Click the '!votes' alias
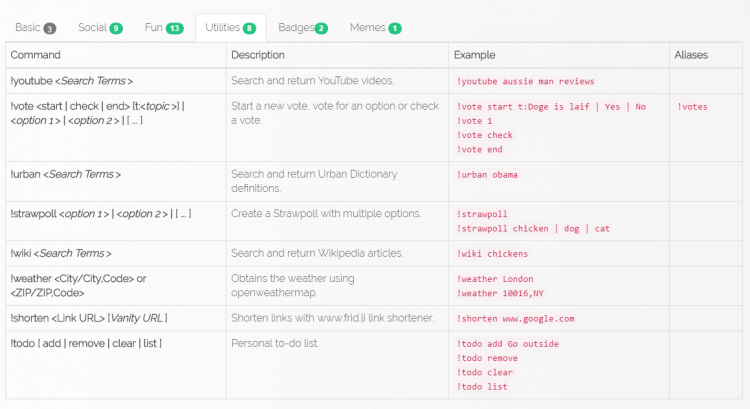The image size is (750, 409). coord(692,107)
